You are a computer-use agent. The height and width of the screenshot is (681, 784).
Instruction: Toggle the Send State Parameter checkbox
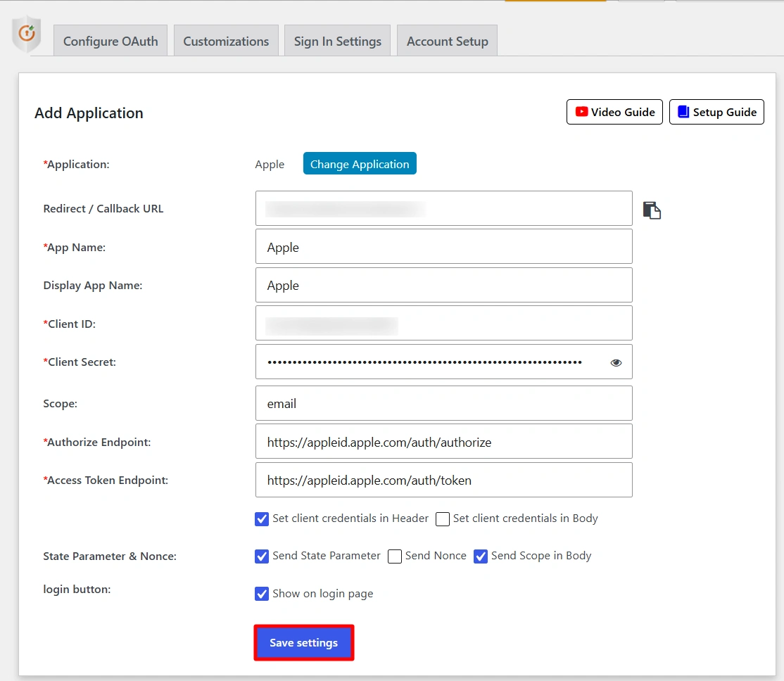click(262, 556)
